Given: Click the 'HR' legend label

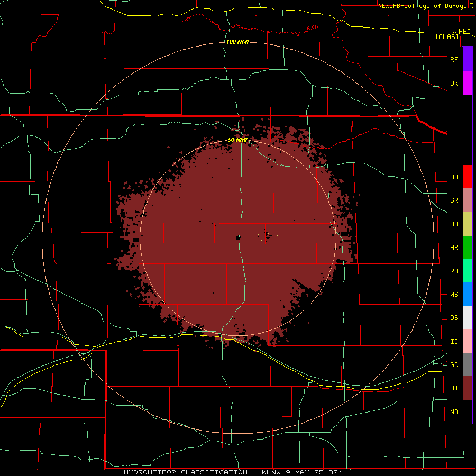Looking at the screenshot, I should 454,248.
